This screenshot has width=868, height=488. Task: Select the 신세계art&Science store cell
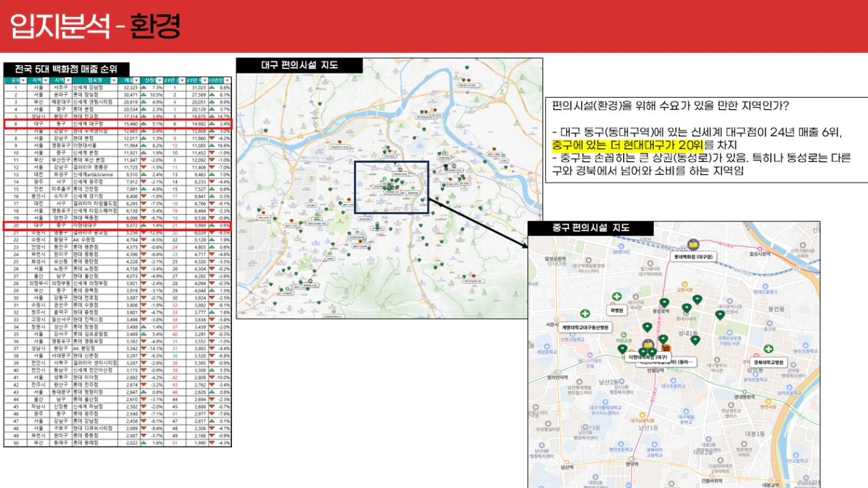[96, 174]
